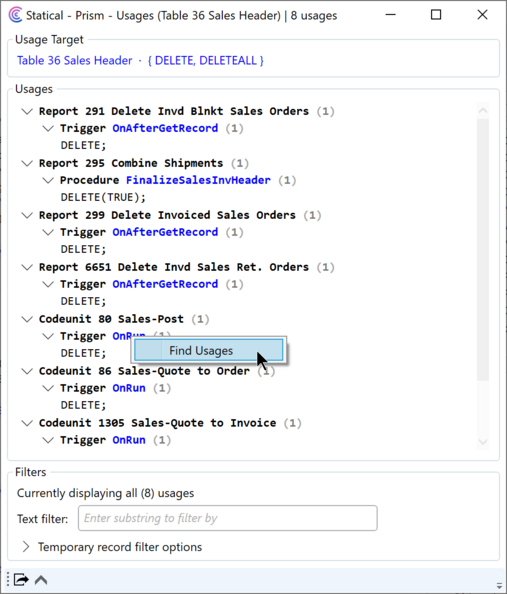The width and height of the screenshot is (507, 594).
Task: Select Codeunit 1305 Sales-Quote to Invoice row text
Action: [158, 422]
